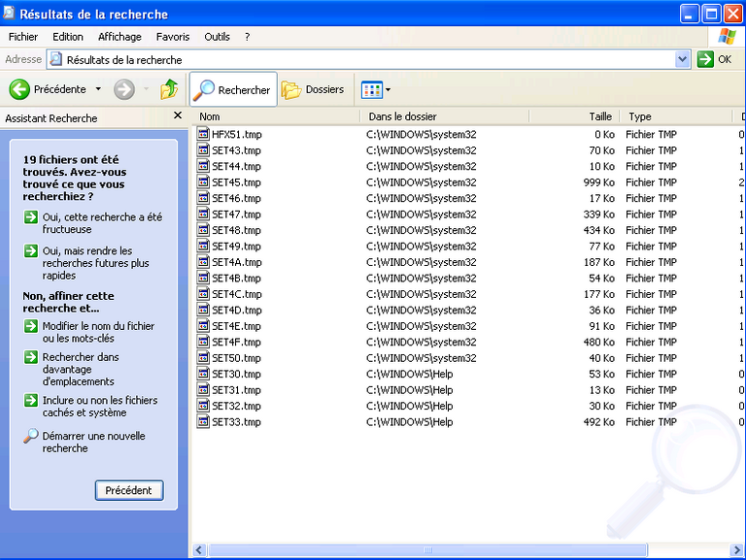The height and width of the screenshot is (560, 746).
Task: Select the SET48.tmp file icon
Action: point(203,230)
